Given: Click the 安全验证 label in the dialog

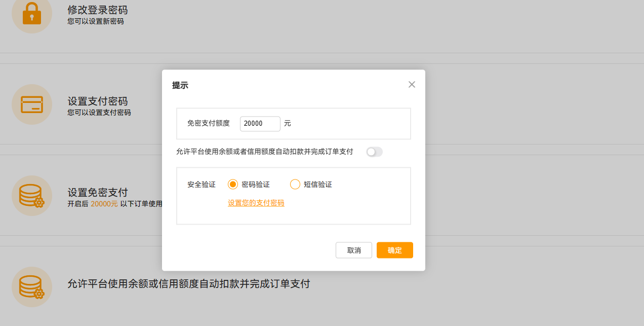Looking at the screenshot, I should 202,185.
